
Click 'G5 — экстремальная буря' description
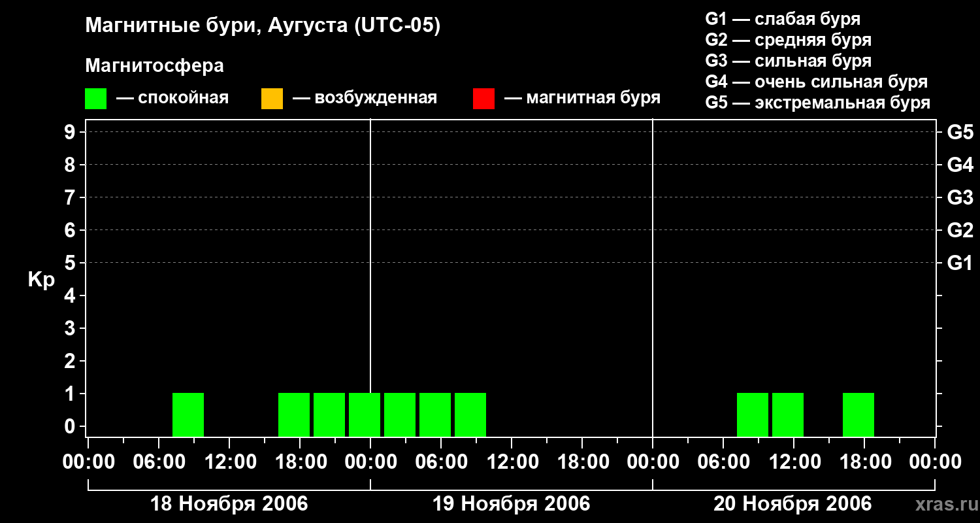(x=818, y=103)
